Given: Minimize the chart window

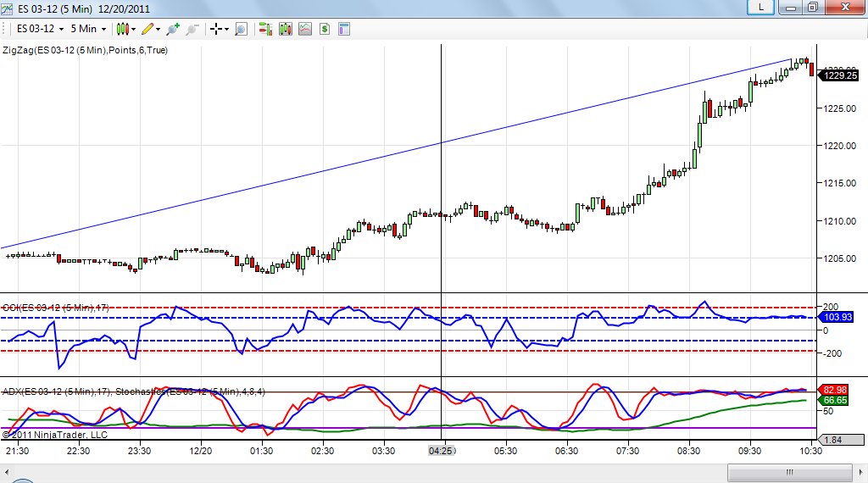Looking at the screenshot, I should [x=791, y=7].
